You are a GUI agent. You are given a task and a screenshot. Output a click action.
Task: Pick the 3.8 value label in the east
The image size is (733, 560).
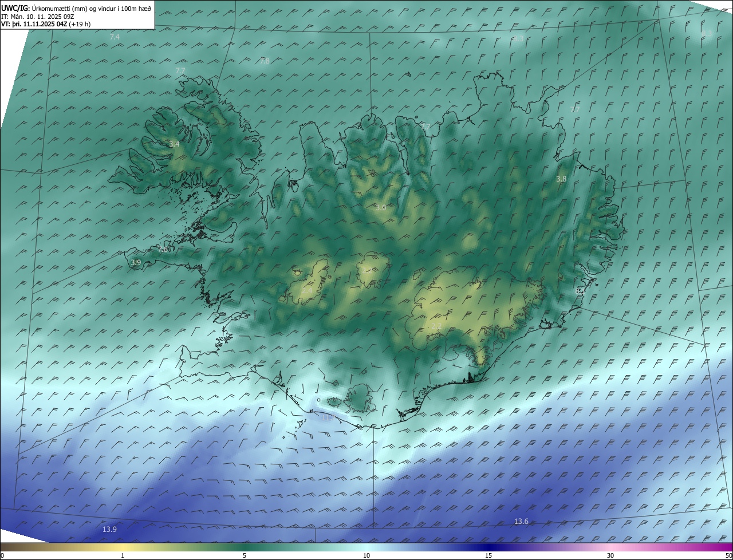coord(561,179)
